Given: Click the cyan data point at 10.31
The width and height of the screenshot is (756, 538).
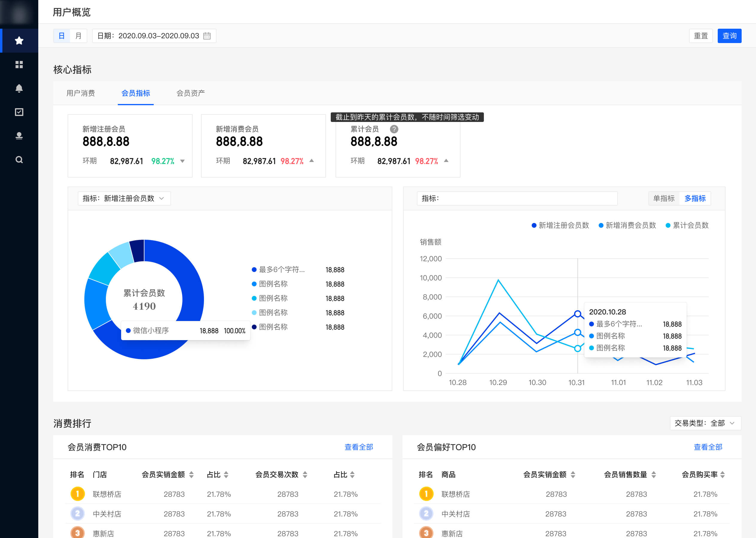Looking at the screenshot, I should pyautogui.click(x=578, y=348).
